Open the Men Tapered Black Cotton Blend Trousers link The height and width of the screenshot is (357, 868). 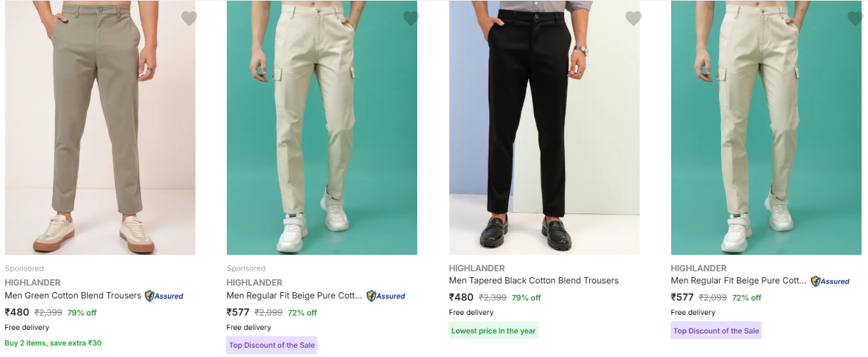click(533, 281)
